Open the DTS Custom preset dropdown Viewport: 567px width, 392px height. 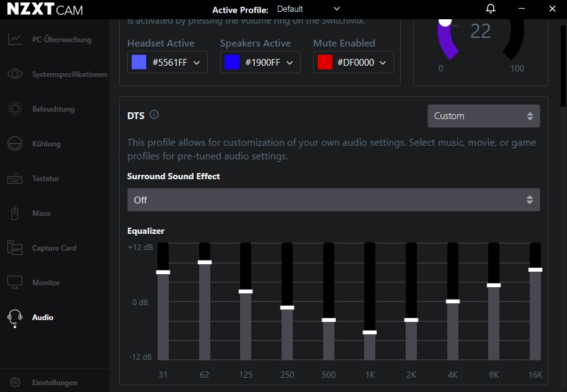pos(483,116)
